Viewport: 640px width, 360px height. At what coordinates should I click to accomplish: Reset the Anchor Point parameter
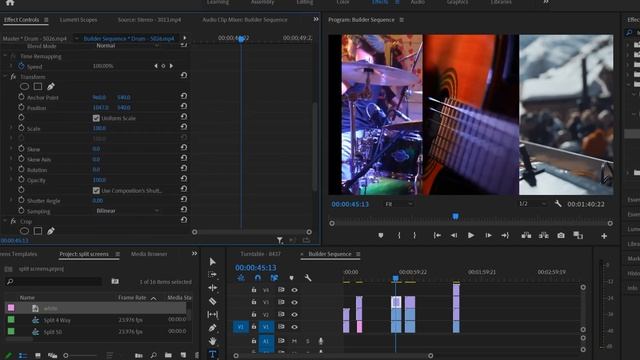(x=184, y=96)
